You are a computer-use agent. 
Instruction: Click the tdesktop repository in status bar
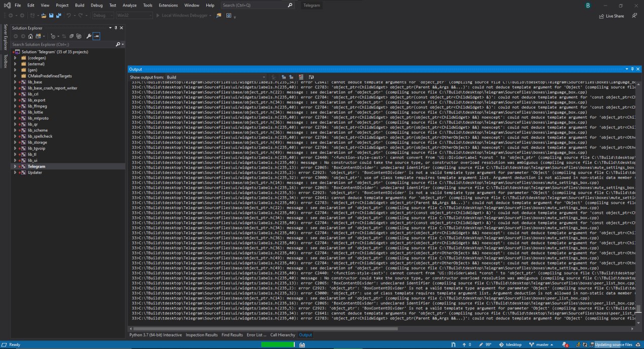510,344
